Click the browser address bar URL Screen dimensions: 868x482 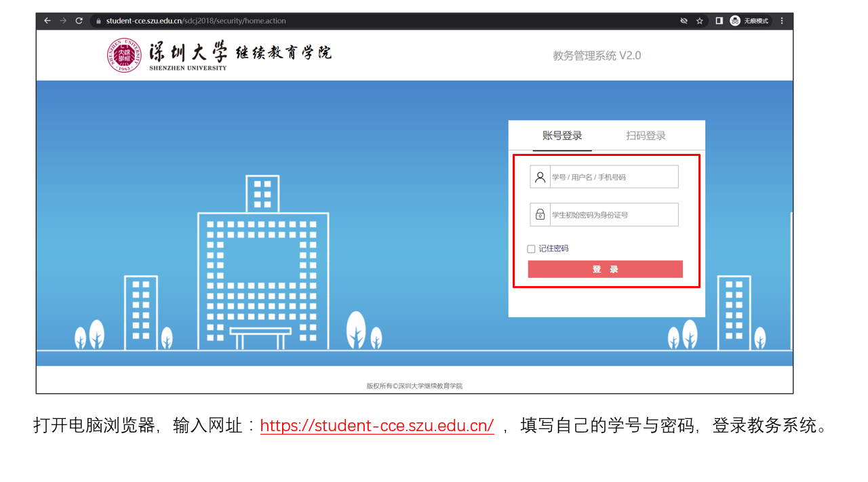196,21
